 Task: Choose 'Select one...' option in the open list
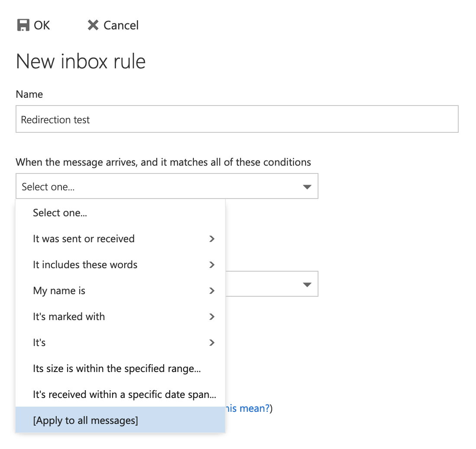click(x=60, y=213)
